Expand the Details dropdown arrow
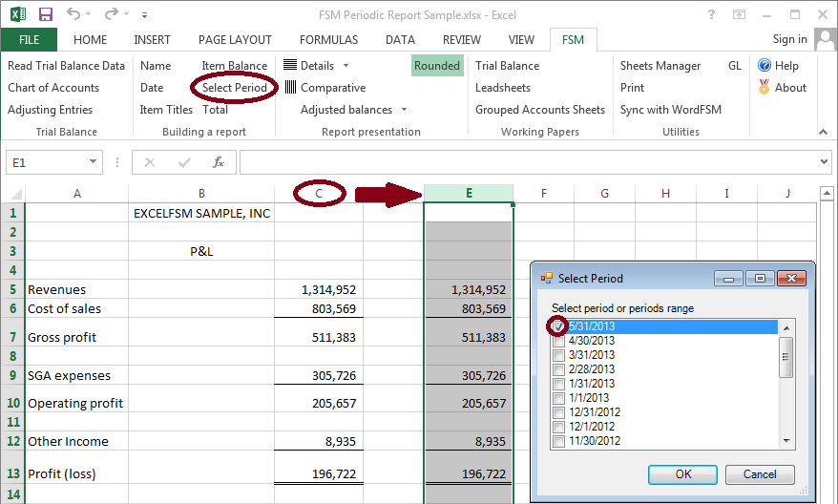The height and width of the screenshot is (504, 838). (346, 65)
